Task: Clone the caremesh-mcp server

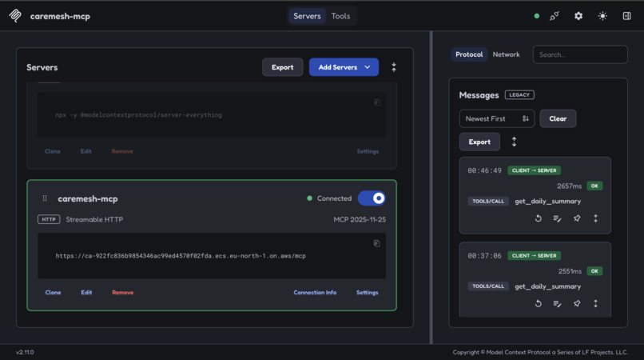Action: [x=53, y=293]
